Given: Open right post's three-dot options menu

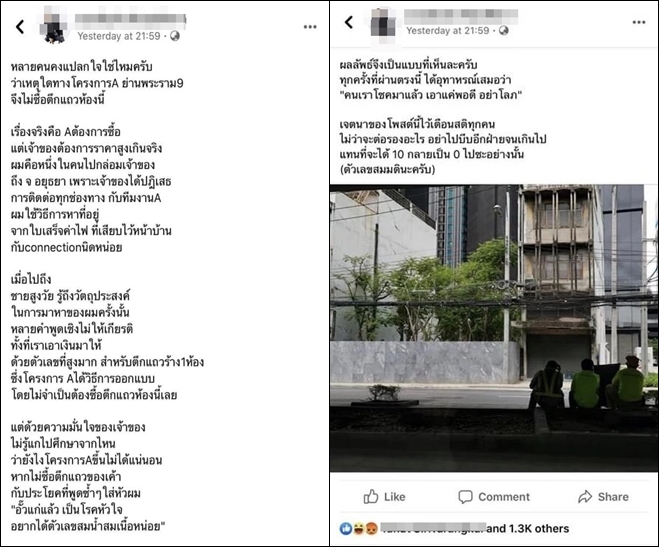Looking at the screenshot, I should 639,22.
